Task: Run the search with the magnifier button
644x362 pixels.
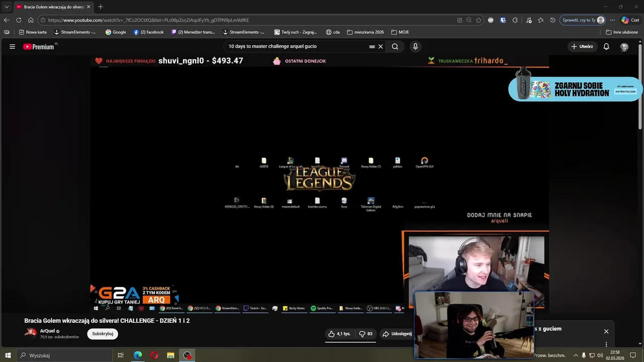Action: 395,46
